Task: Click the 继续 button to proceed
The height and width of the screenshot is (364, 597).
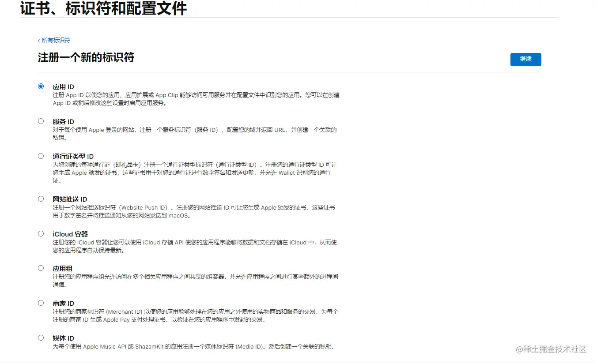Action: [525, 59]
